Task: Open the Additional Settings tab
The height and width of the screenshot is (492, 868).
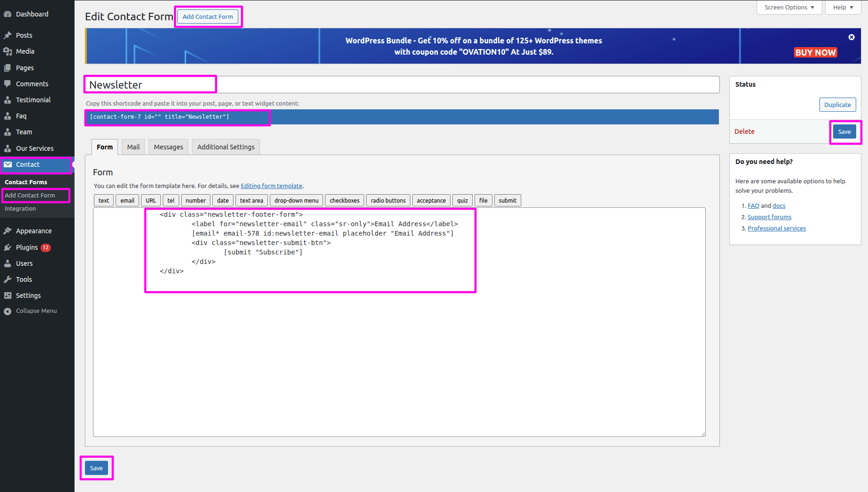Action: [225, 147]
